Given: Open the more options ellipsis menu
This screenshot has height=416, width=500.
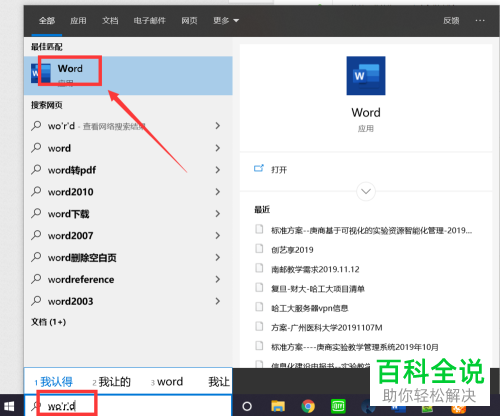Looking at the screenshot, I should click(480, 21).
